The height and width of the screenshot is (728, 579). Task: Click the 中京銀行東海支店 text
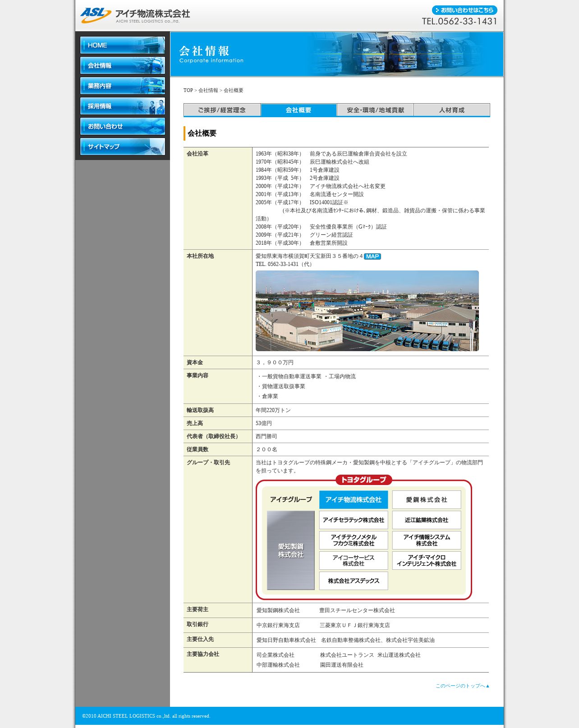pos(278,625)
